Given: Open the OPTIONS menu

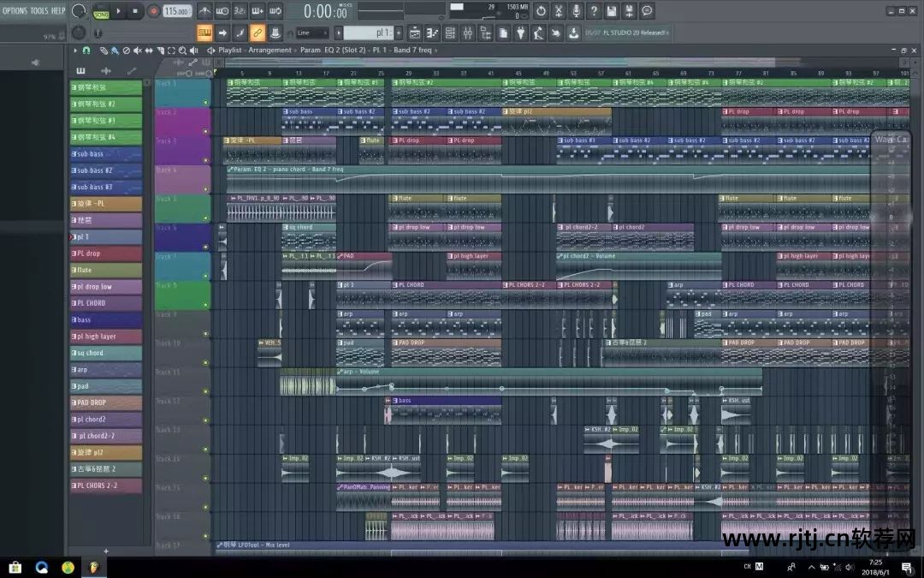Looking at the screenshot, I should tap(15, 10).
